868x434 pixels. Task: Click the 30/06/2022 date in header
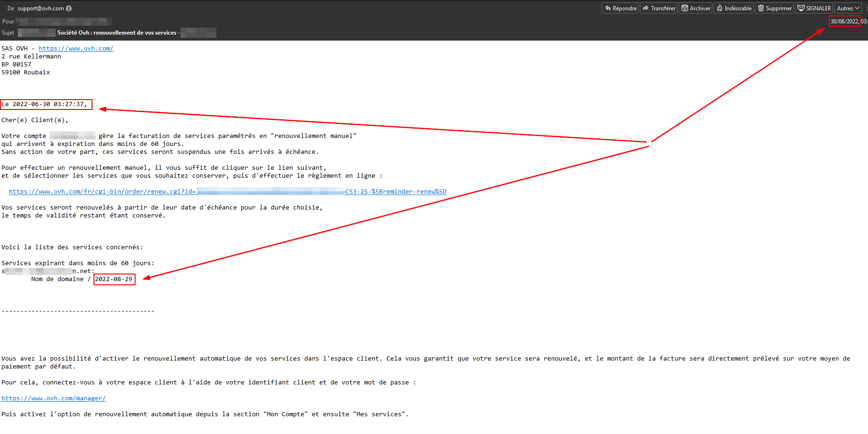pyautogui.click(x=844, y=22)
